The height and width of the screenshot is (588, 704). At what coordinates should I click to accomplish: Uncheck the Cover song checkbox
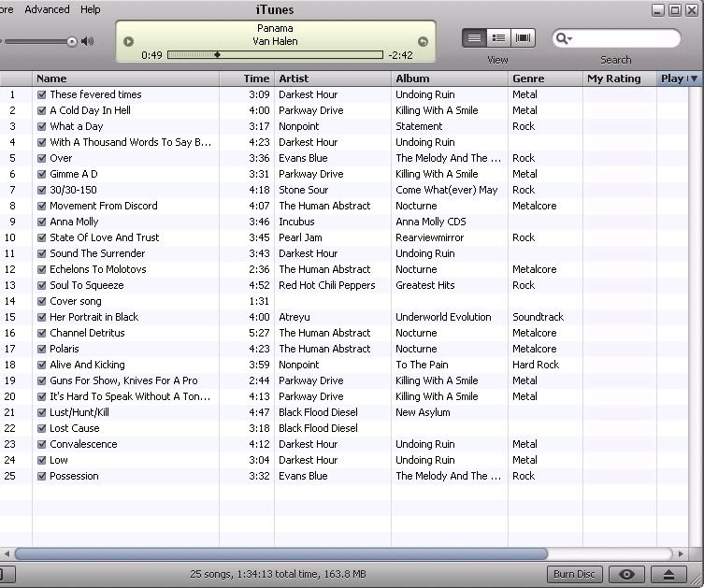click(x=42, y=301)
